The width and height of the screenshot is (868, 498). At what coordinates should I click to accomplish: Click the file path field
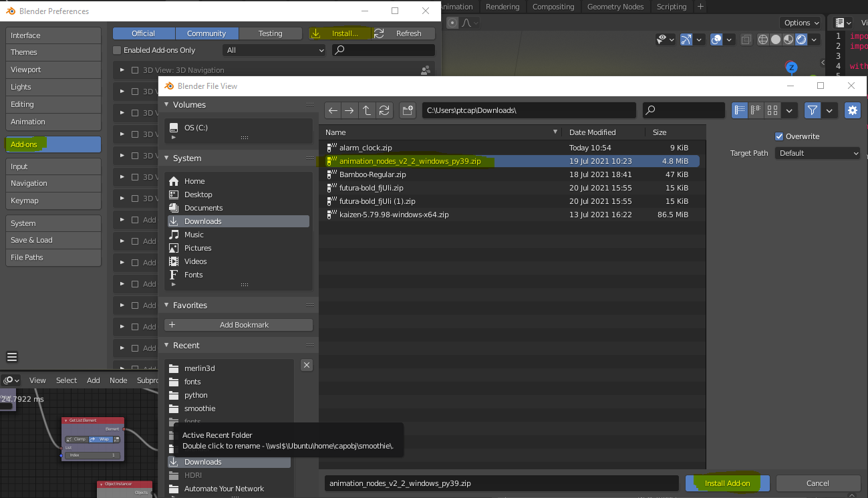coord(529,110)
